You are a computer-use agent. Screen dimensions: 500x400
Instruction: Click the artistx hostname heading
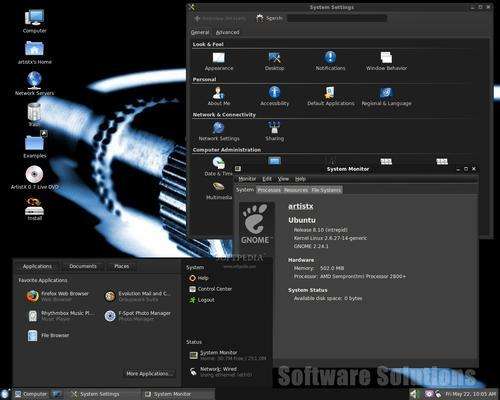pyautogui.click(x=301, y=206)
